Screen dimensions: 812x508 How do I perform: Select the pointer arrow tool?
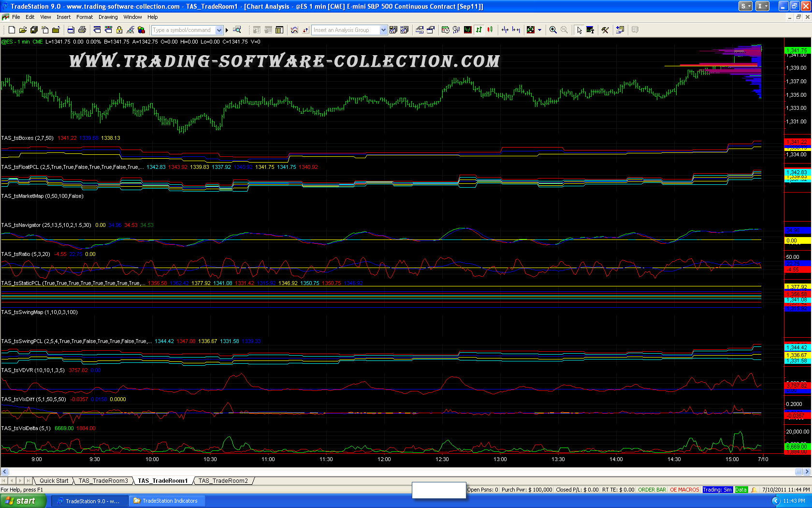579,30
